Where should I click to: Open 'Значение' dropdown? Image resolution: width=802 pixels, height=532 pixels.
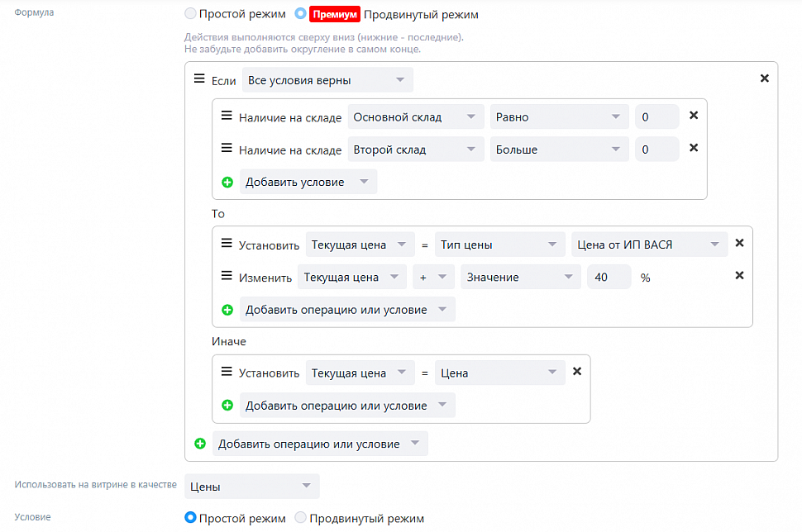coord(521,277)
